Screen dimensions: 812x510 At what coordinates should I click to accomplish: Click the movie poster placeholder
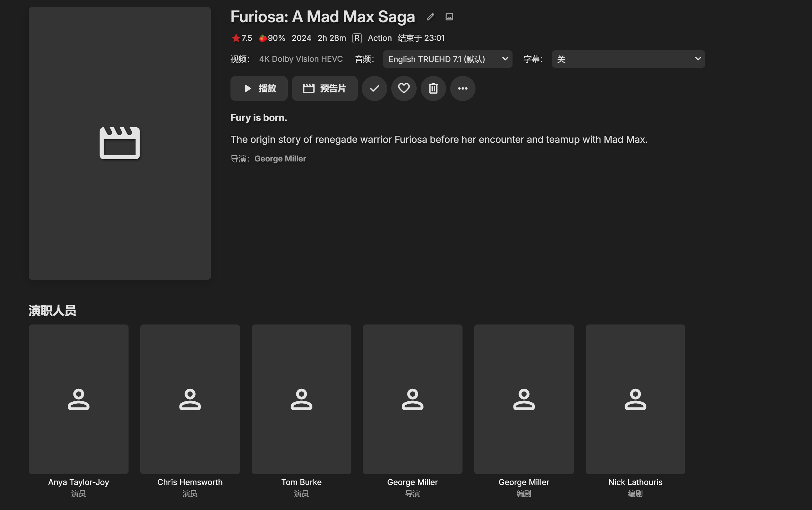point(120,143)
